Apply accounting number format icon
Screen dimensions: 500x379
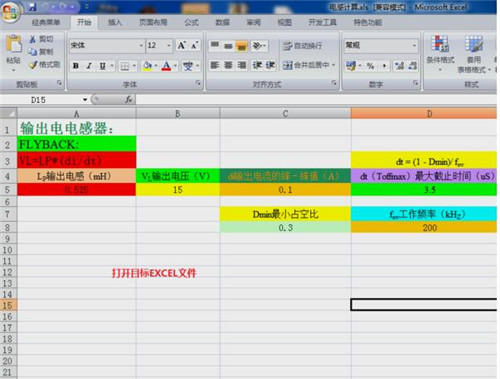click(351, 66)
